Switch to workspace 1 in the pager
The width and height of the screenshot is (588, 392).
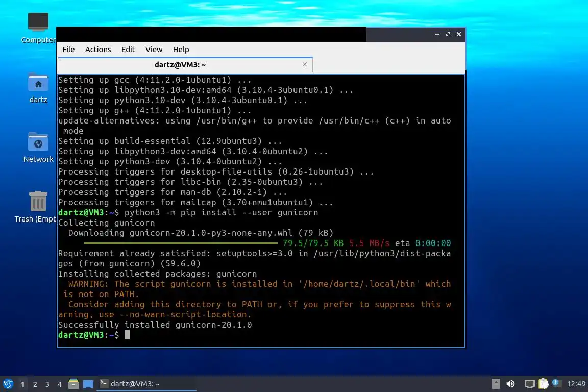pyautogui.click(x=23, y=384)
